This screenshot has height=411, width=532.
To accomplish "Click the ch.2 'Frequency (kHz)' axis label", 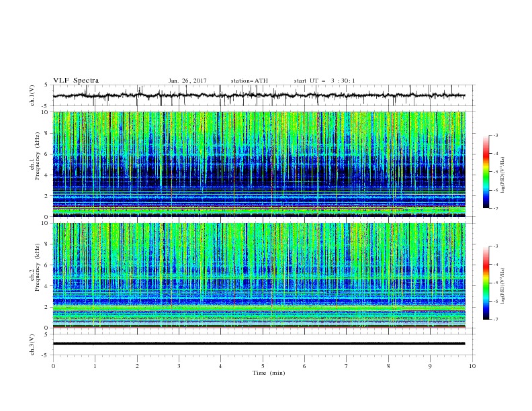I will click(x=38, y=267).
